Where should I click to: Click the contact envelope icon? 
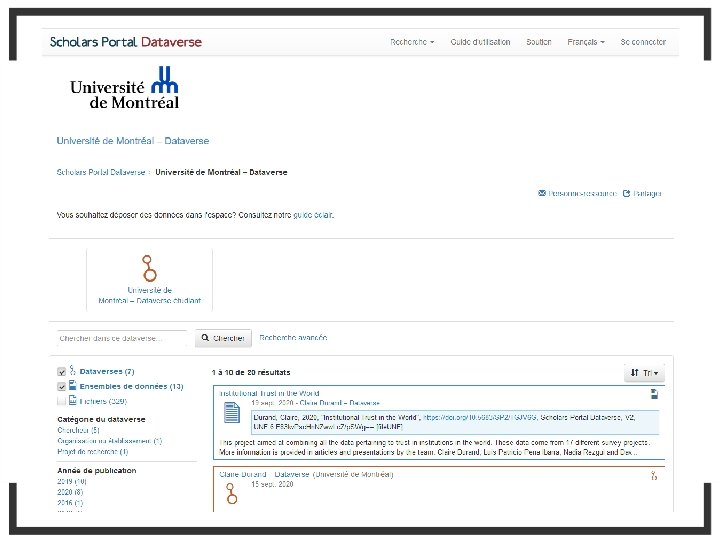point(542,193)
